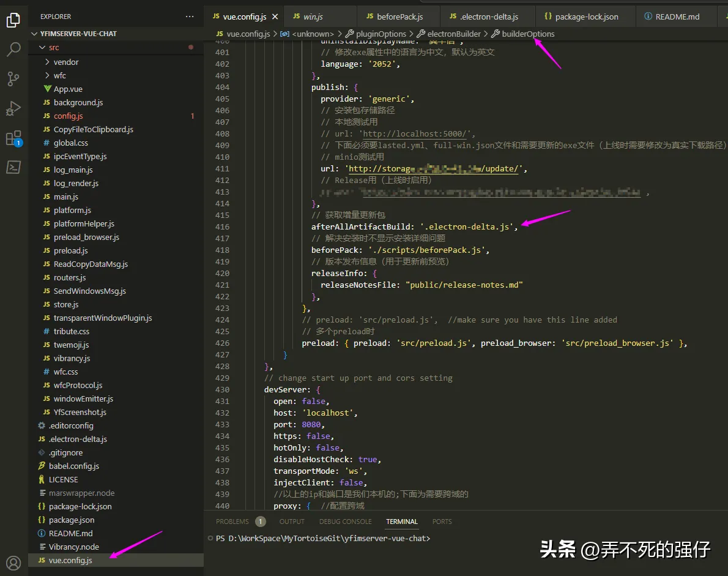Open the Run and Debug view
Screen dimensions: 728x576
13,108
